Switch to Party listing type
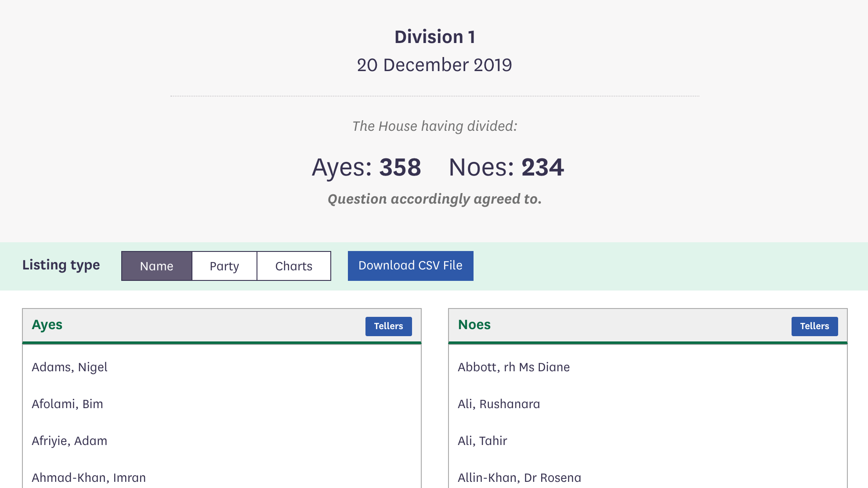 point(224,266)
